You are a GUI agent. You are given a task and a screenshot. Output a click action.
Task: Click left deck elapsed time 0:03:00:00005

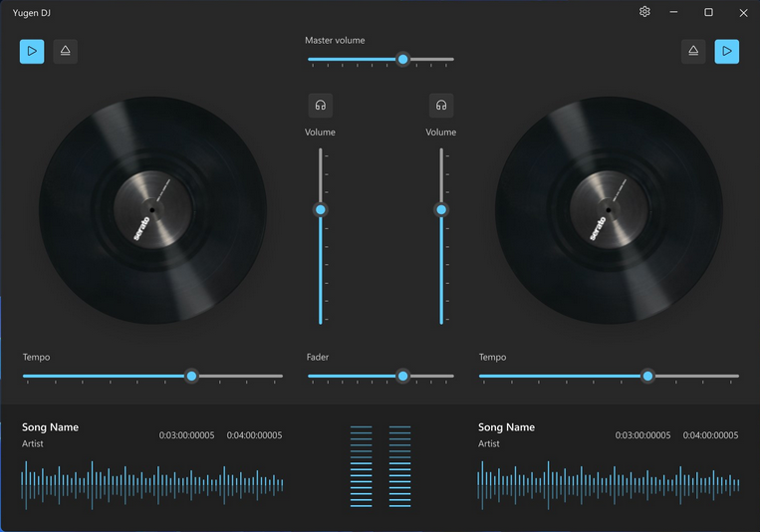coord(186,435)
